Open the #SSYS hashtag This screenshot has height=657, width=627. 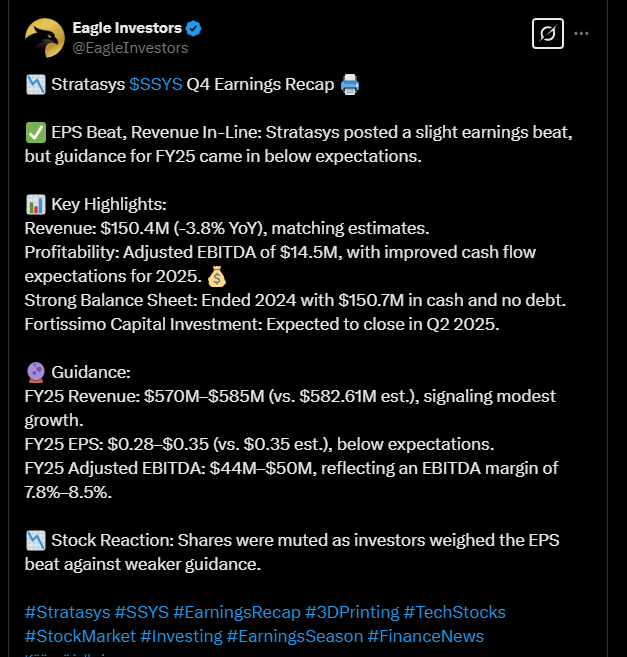pos(139,612)
